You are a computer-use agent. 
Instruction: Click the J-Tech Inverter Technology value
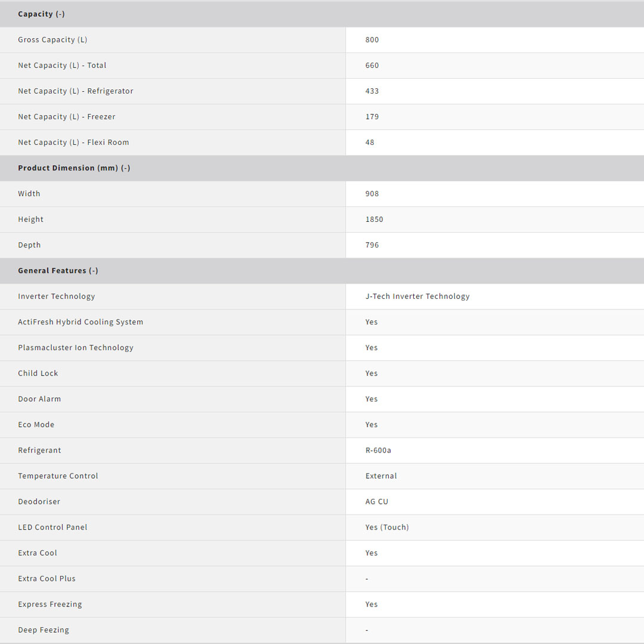[417, 296]
